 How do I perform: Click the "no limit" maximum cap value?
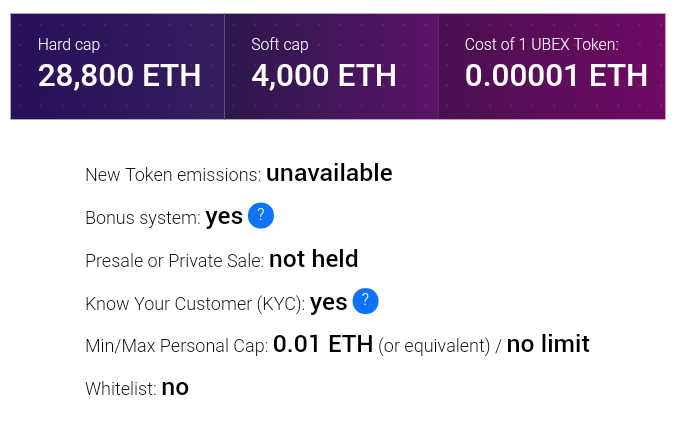(548, 345)
